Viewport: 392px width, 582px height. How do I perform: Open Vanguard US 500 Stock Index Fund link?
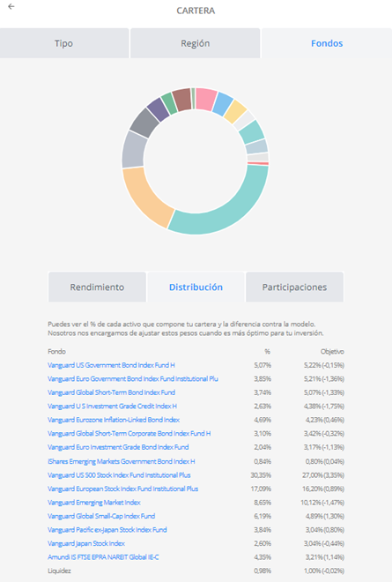[x=119, y=475]
